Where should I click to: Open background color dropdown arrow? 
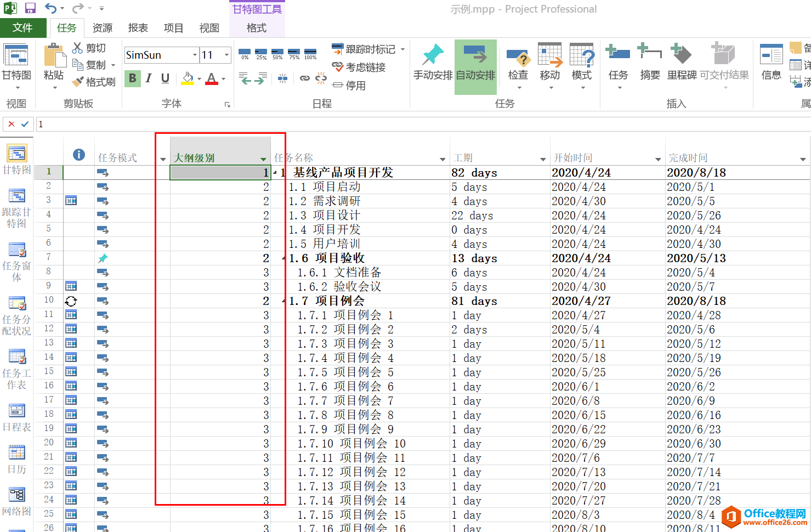pyautogui.click(x=199, y=79)
